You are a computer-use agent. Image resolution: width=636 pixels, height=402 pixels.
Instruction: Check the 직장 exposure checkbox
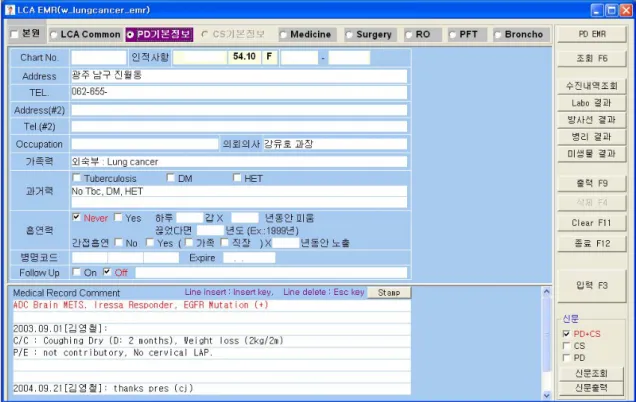tap(224, 242)
